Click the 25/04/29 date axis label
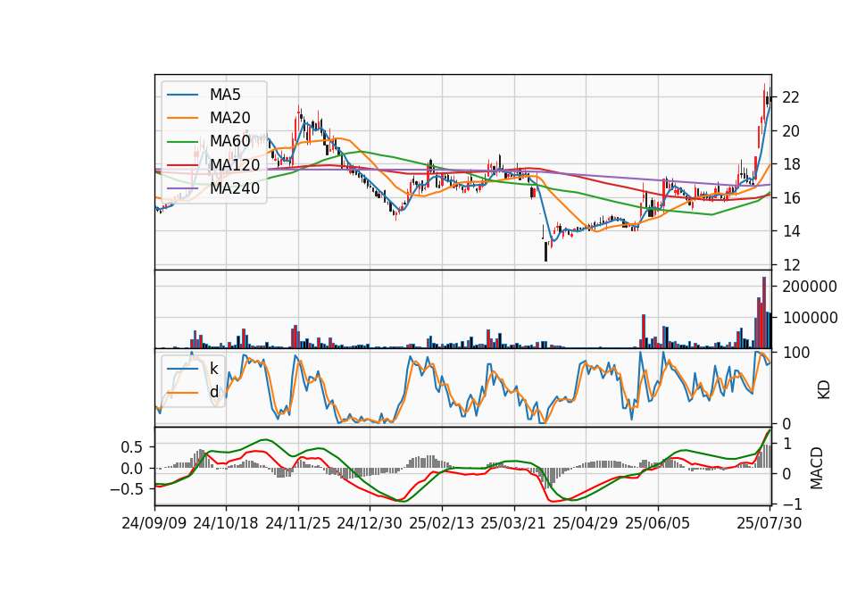Image resolution: width=857 pixels, height=616 pixels. tap(586, 523)
